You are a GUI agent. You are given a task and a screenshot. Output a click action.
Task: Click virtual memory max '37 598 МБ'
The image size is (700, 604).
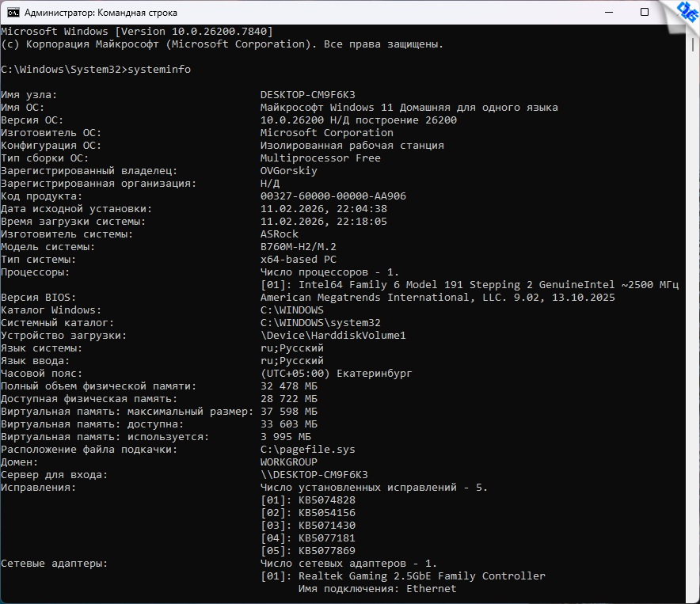coord(289,411)
